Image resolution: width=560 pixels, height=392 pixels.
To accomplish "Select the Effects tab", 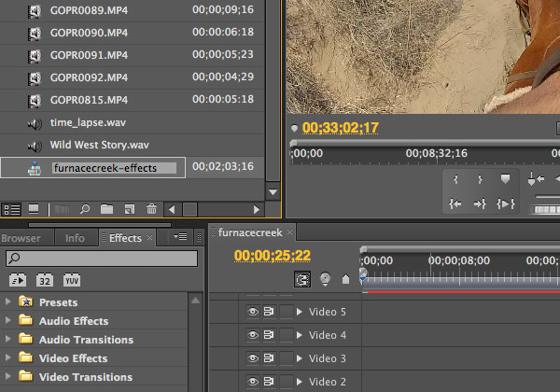I will (x=125, y=238).
